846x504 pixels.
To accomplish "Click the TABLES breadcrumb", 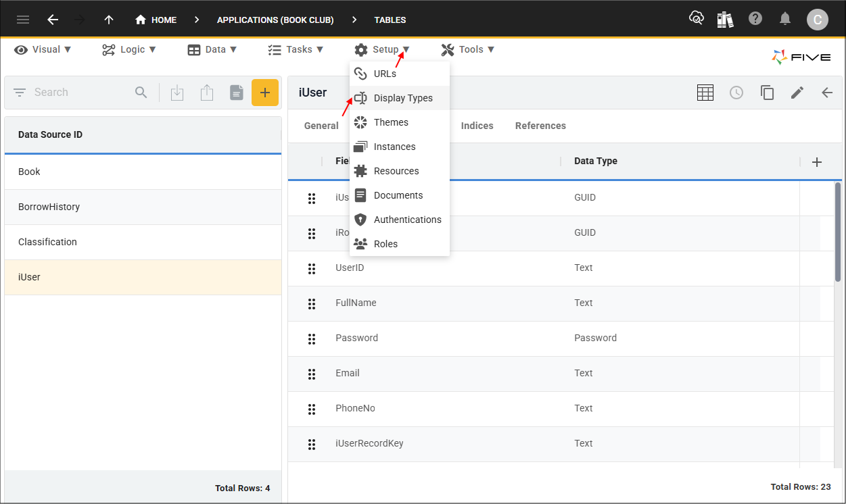I will (390, 20).
